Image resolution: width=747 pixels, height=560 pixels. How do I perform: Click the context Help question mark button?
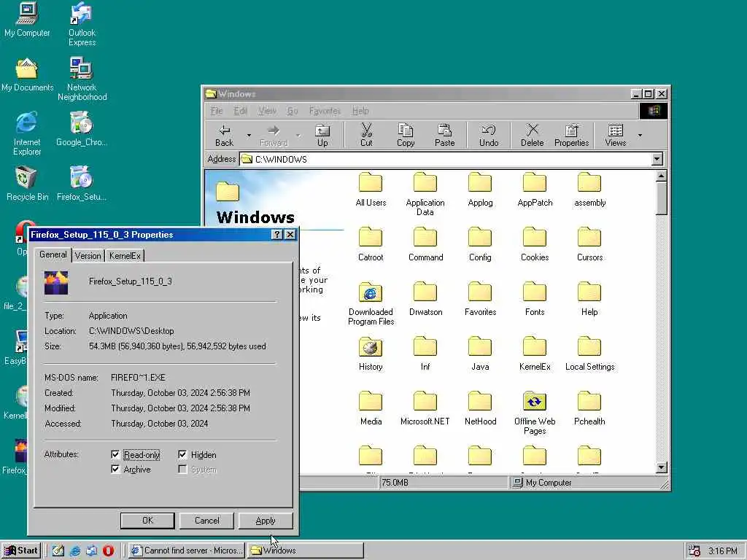point(276,234)
